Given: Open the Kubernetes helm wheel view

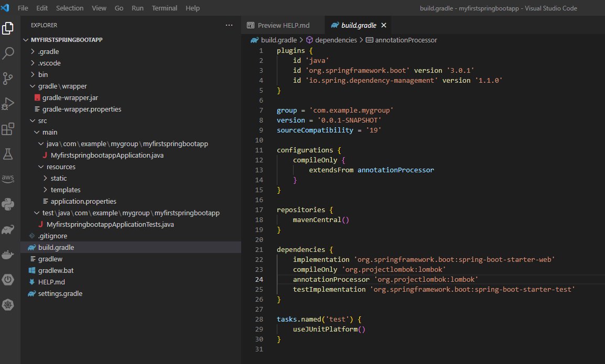Looking at the screenshot, I should [x=8, y=305].
